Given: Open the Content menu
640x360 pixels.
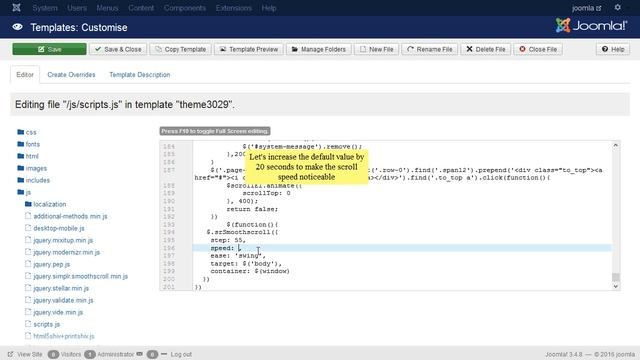Looking at the screenshot, I should [x=141, y=8].
